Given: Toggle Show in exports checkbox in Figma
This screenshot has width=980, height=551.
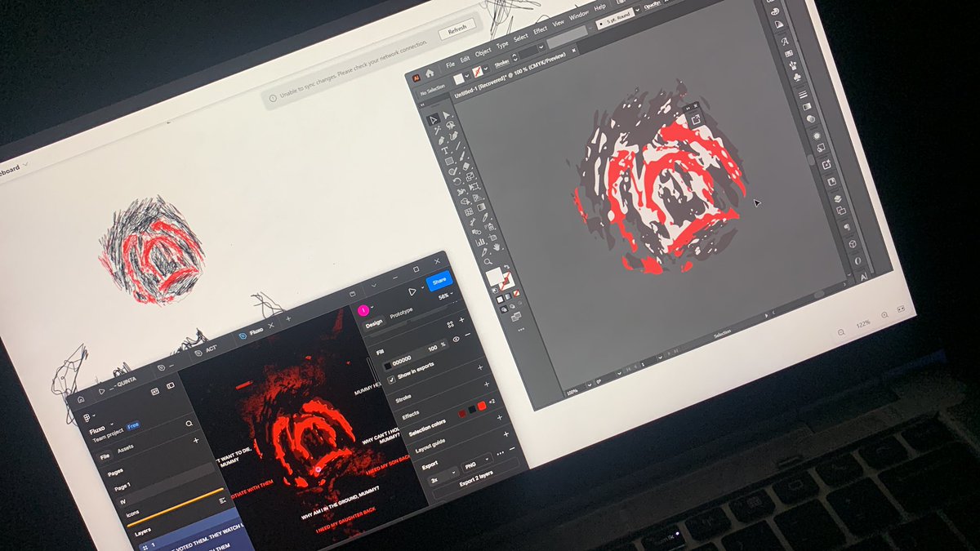Looking at the screenshot, I should (x=391, y=380).
